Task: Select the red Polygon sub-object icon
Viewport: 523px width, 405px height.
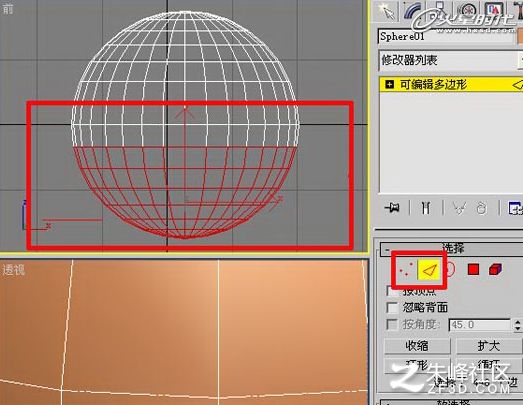Action: 473,269
